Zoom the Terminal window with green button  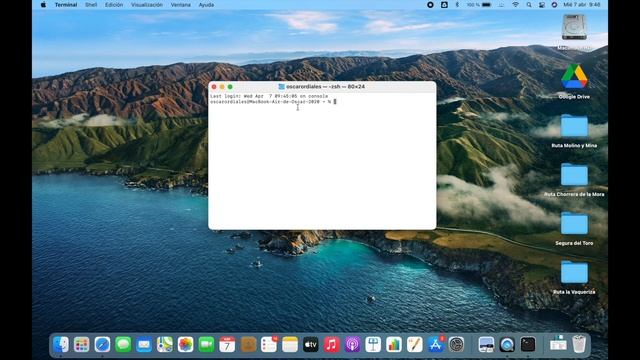point(230,87)
